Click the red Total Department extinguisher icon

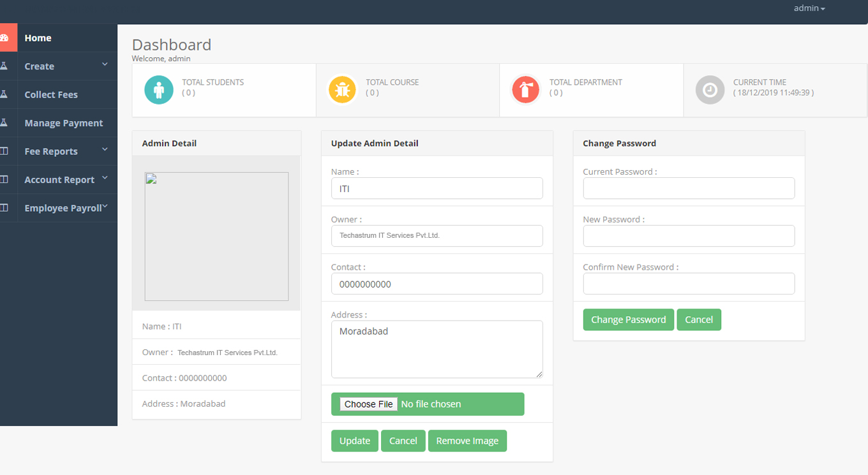pos(526,90)
